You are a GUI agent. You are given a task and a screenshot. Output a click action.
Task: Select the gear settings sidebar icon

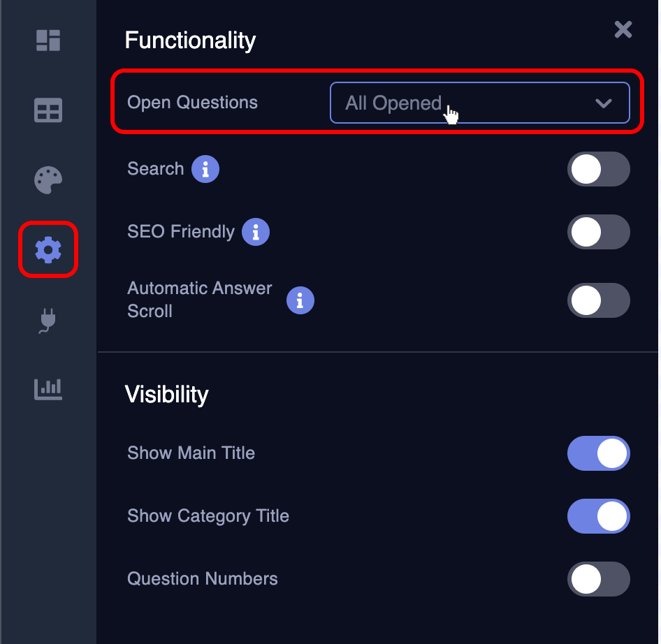pyautogui.click(x=48, y=249)
